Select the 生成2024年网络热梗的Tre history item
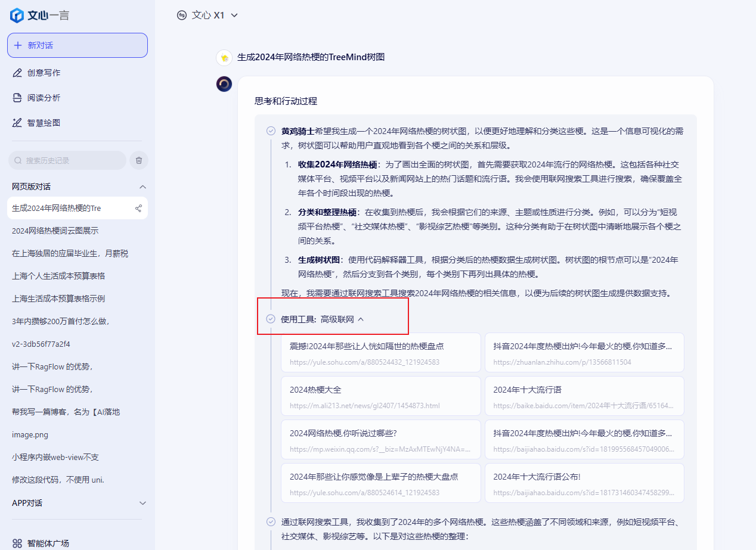This screenshot has width=756, height=550. [78, 208]
